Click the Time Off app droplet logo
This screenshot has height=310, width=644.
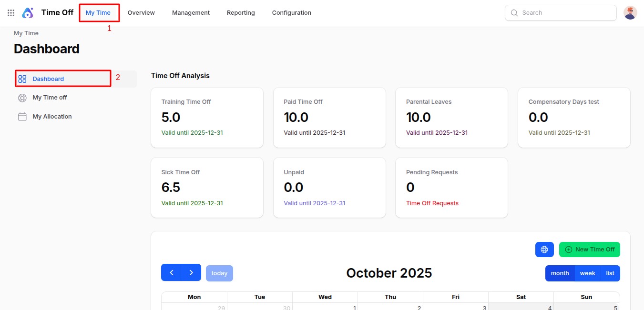click(28, 12)
